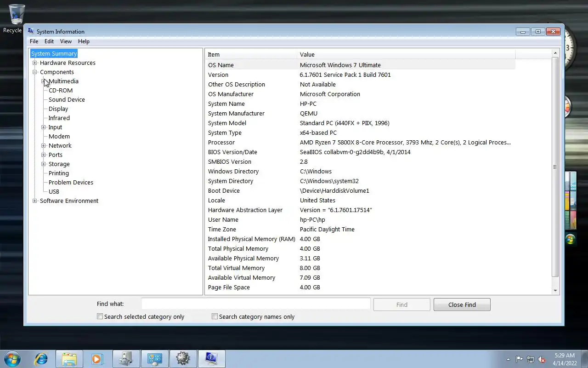Switch to the Control Panel taskbar icon
The image size is (588, 368).
[154, 359]
